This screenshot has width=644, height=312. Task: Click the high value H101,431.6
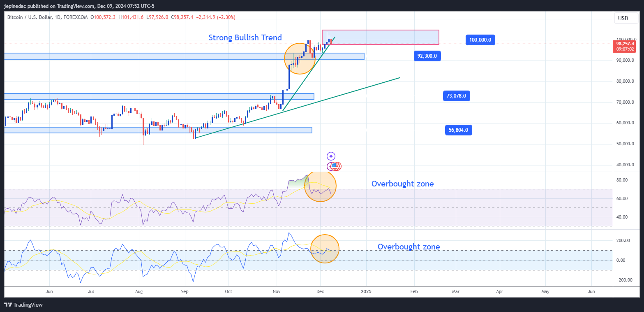(x=131, y=17)
